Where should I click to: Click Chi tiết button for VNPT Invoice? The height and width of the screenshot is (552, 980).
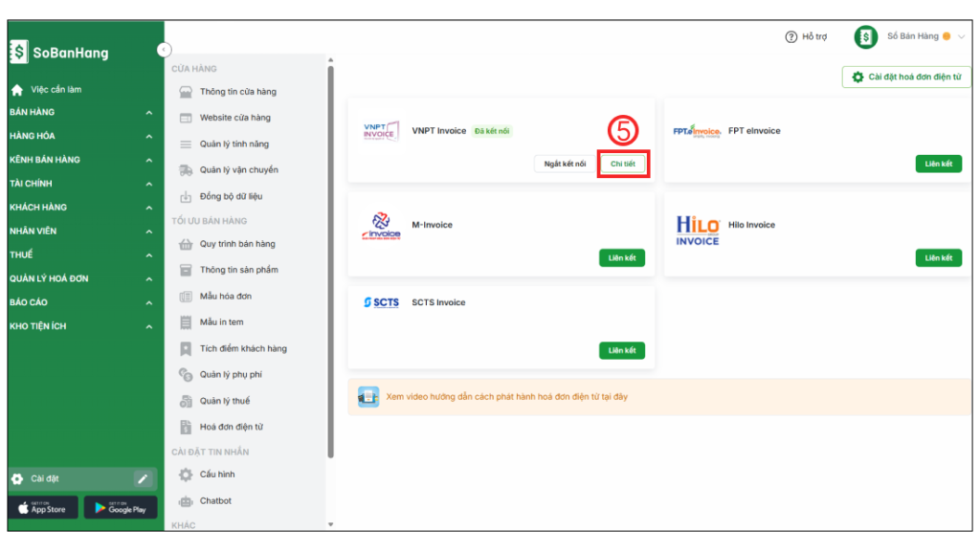[x=622, y=165]
